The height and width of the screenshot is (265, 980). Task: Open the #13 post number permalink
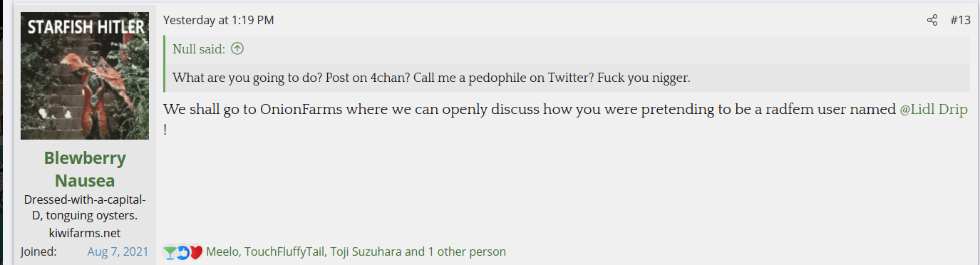click(x=961, y=20)
